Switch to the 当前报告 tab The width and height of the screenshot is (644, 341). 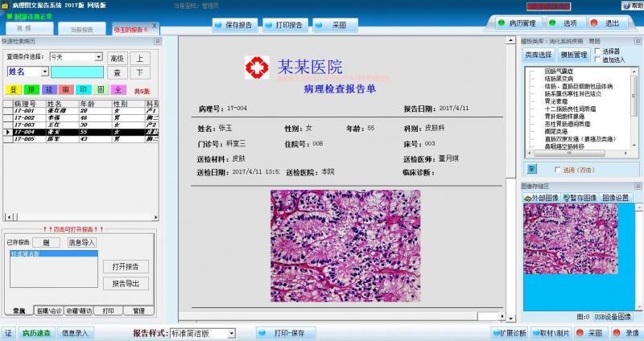pos(81,29)
